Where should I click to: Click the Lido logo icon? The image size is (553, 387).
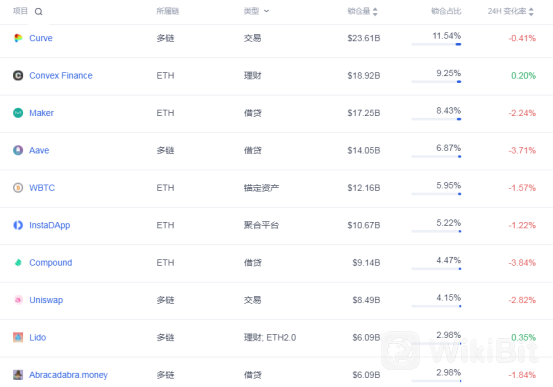(x=18, y=337)
